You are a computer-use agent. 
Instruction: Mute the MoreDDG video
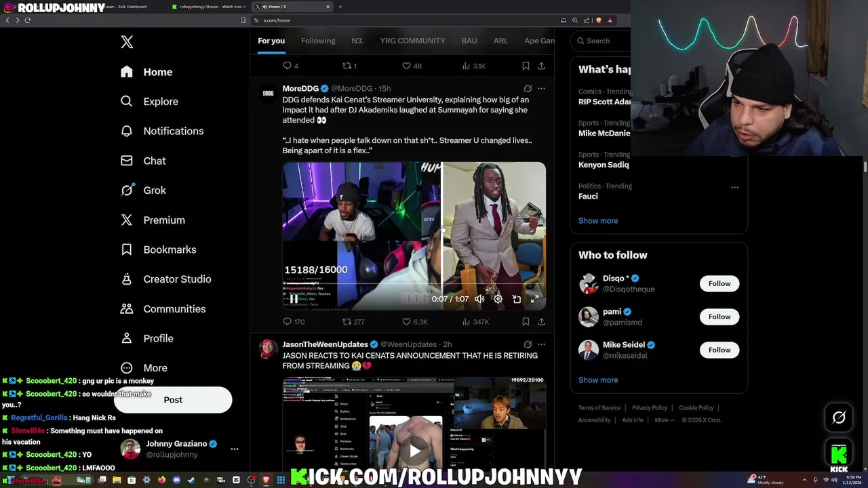[x=479, y=299]
